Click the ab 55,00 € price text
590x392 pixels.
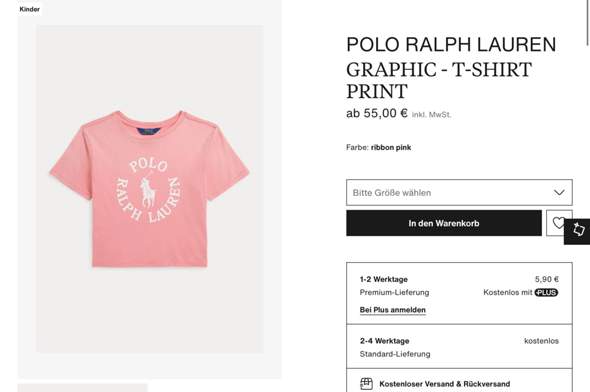point(377,113)
